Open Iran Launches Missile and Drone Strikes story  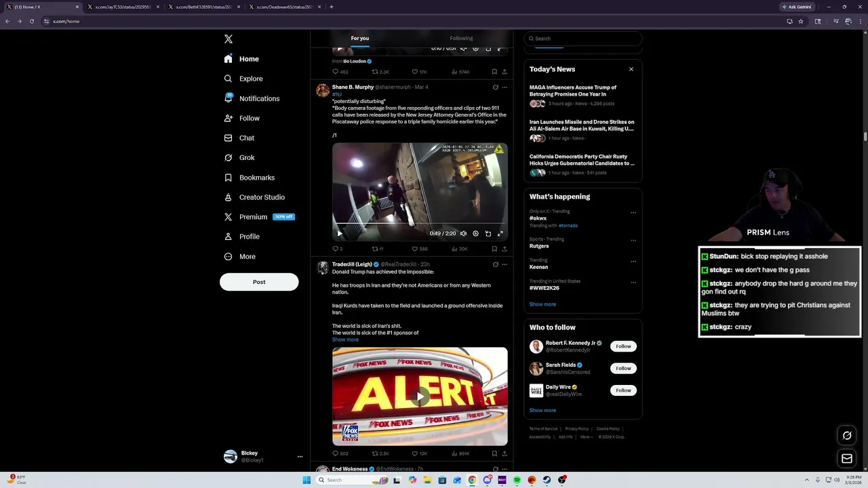[583, 130]
